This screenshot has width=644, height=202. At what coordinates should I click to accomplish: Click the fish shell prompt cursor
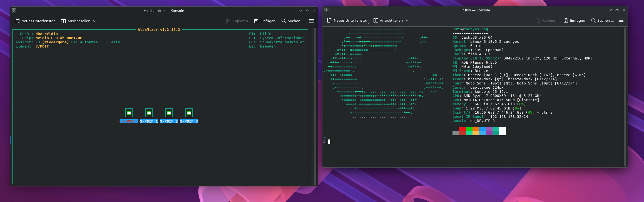point(329,142)
